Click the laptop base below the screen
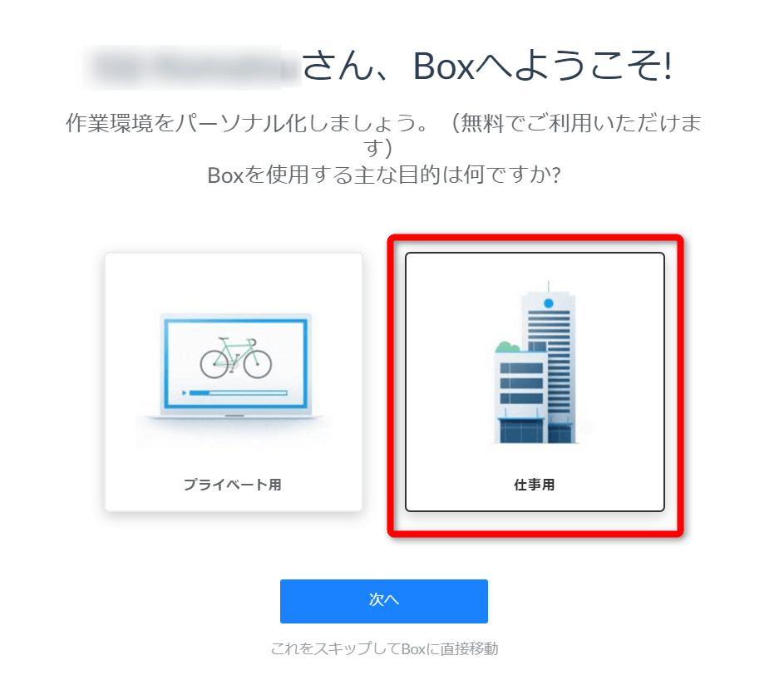This screenshot has height=680, width=784. pos(234,416)
